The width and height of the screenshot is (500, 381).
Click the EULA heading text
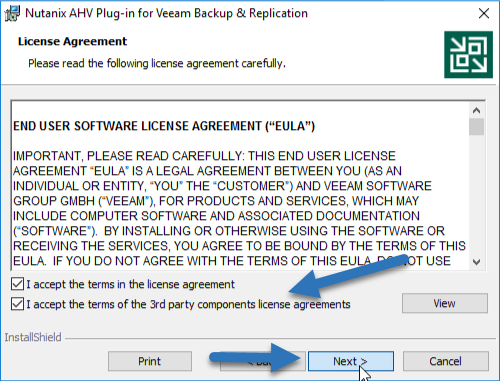click(164, 126)
